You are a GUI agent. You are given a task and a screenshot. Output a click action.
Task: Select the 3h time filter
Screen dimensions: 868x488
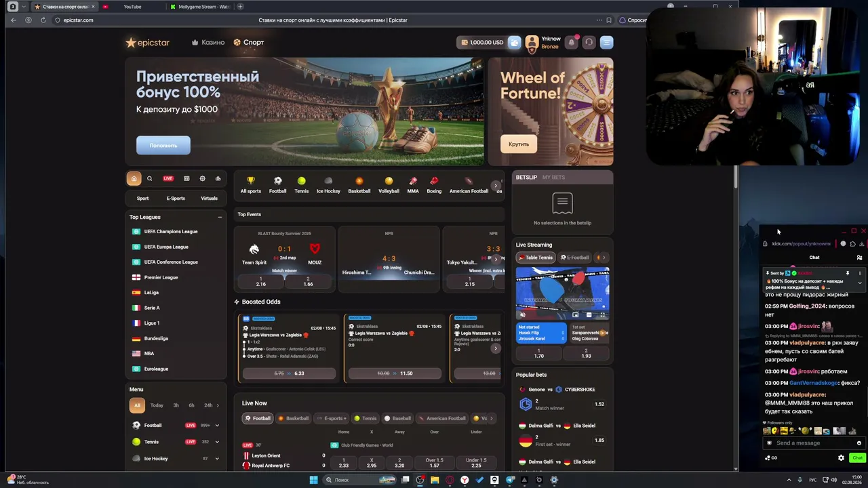(176, 405)
